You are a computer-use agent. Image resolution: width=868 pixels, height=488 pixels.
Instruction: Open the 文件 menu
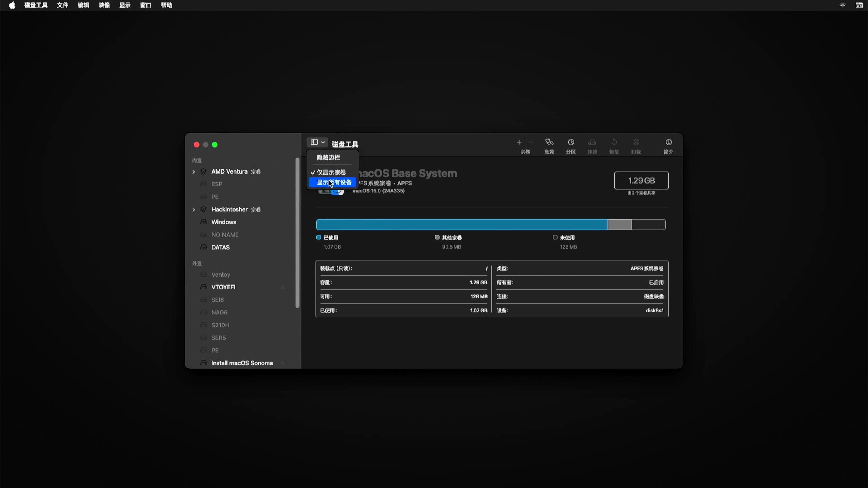coord(62,5)
